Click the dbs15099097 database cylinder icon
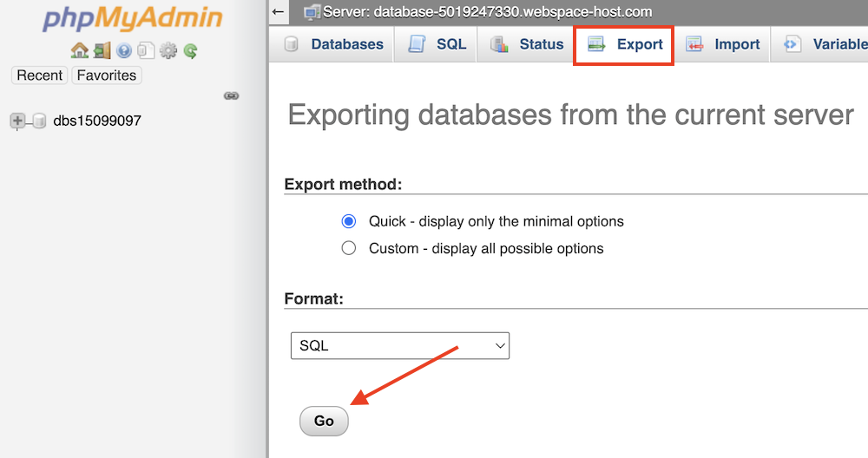The image size is (868, 458). [39, 121]
